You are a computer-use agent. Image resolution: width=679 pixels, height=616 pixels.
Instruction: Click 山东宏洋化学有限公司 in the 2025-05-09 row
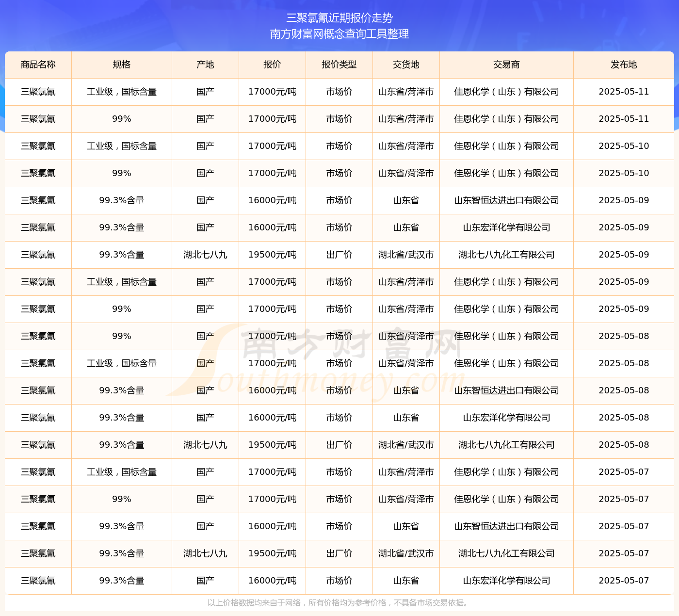pos(506,227)
